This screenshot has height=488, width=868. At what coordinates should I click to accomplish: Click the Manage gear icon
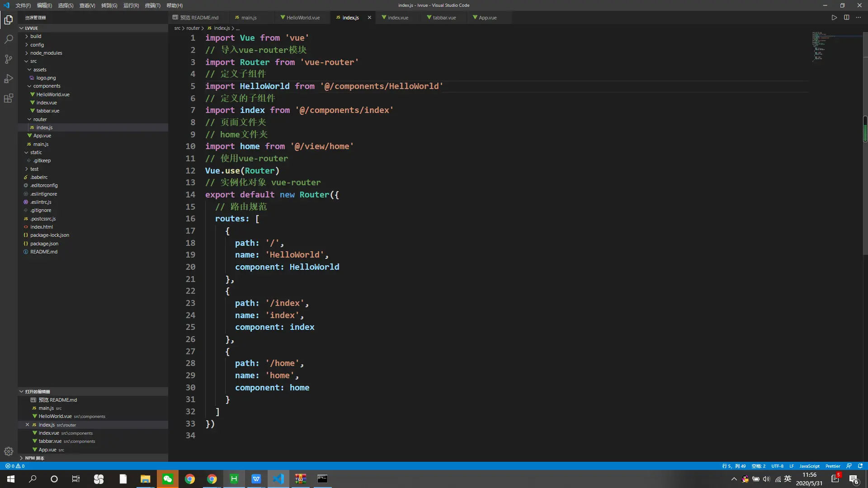pos(9,451)
